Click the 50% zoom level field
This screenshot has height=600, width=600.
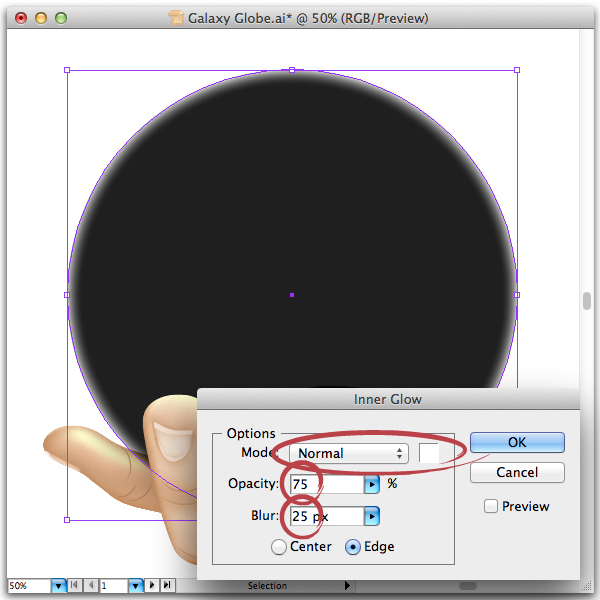tap(29, 585)
